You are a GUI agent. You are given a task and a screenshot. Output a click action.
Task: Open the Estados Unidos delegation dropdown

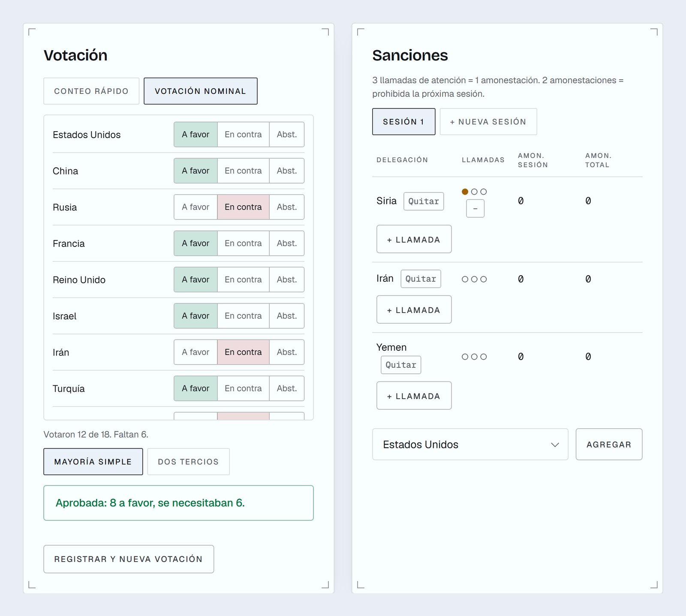click(470, 445)
